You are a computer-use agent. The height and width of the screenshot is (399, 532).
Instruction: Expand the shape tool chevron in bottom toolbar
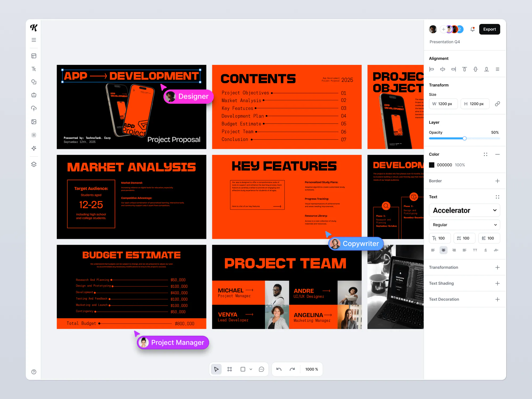tap(250, 369)
